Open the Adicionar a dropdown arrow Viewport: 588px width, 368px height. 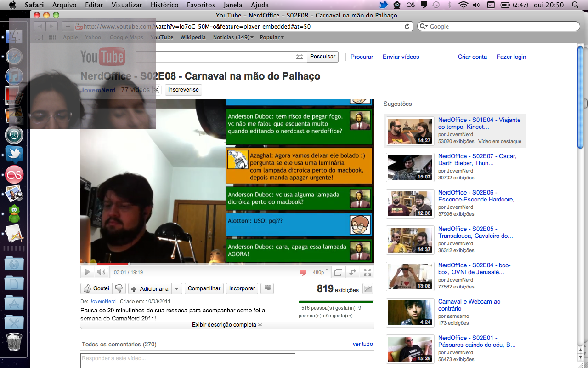click(177, 288)
